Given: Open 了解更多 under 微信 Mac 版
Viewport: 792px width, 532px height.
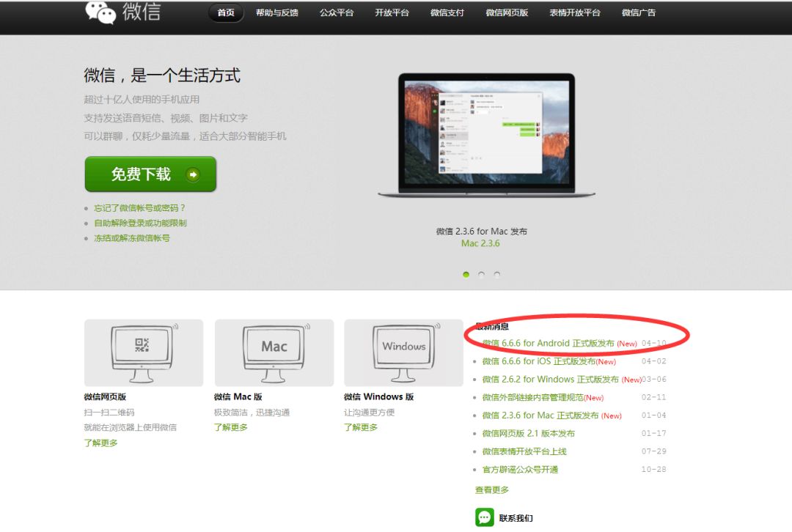Looking at the screenshot, I should (230, 427).
